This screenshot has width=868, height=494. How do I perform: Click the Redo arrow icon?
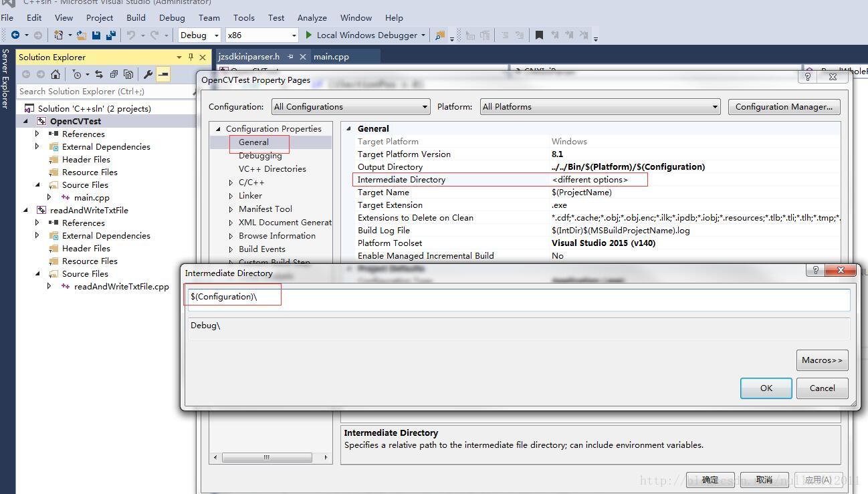click(x=154, y=35)
